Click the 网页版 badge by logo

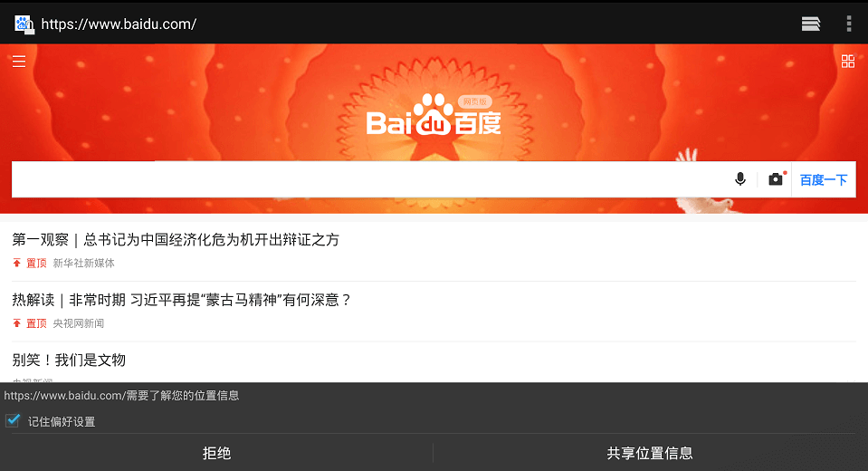tap(475, 101)
